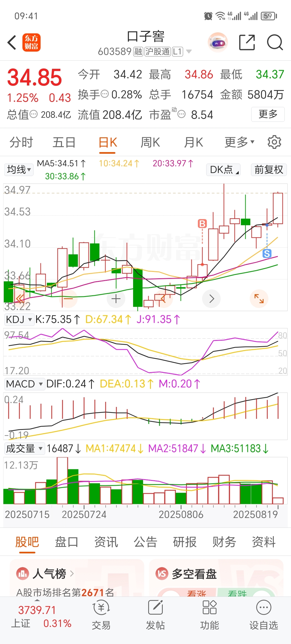291x644 pixels.
Task: Switch to 财务 tab
Action: point(224,542)
